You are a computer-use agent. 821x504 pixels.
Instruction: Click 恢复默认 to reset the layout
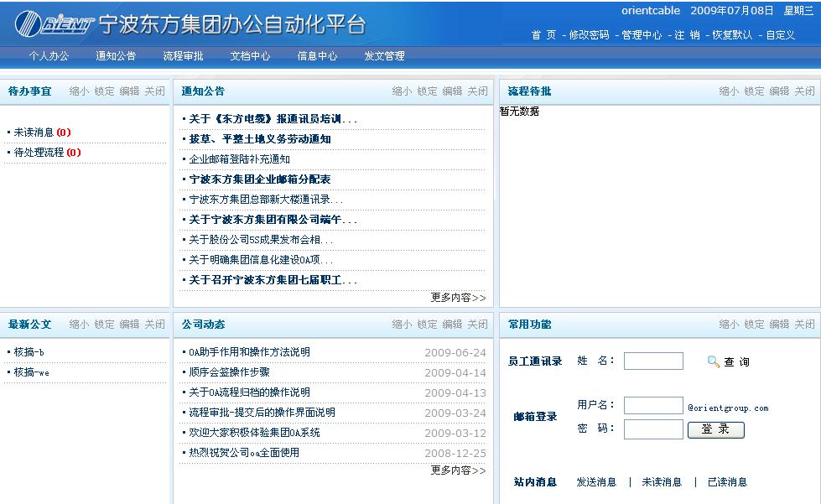point(732,35)
